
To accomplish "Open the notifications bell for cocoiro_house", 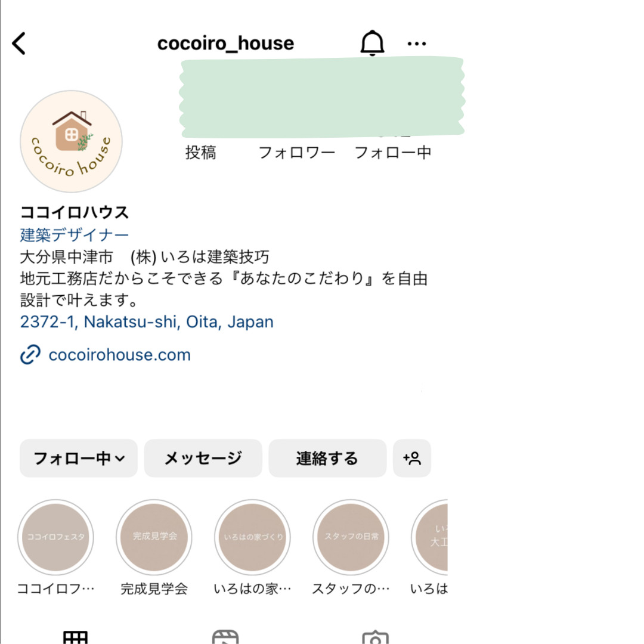I will (x=372, y=42).
